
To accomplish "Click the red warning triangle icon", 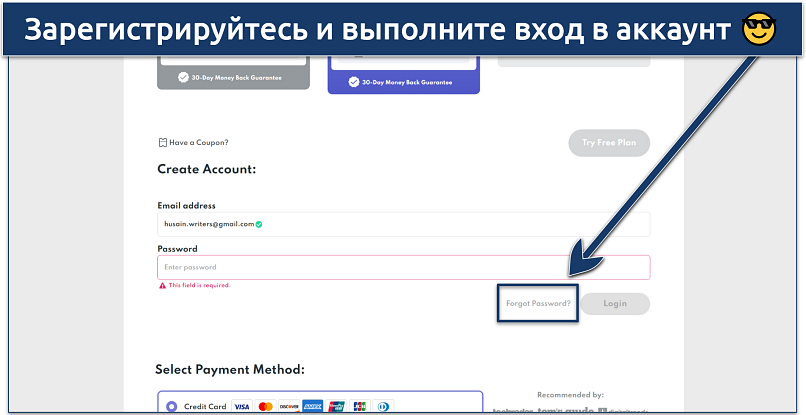I will pos(162,285).
